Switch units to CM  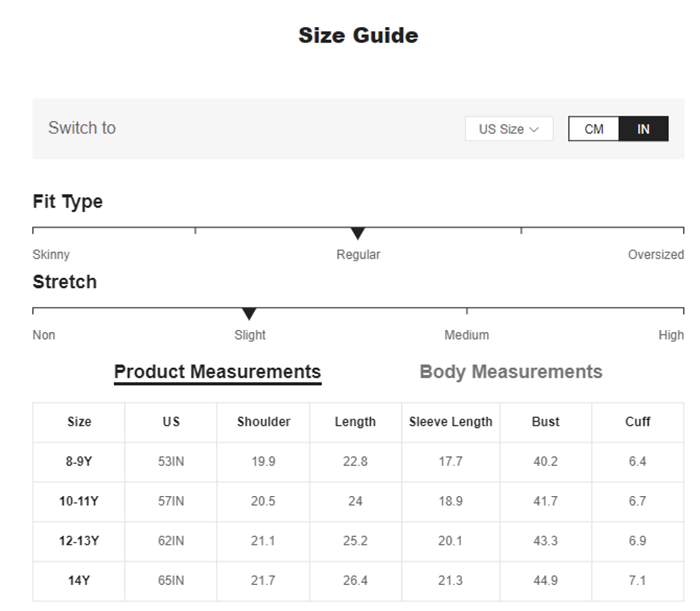click(593, 129)
